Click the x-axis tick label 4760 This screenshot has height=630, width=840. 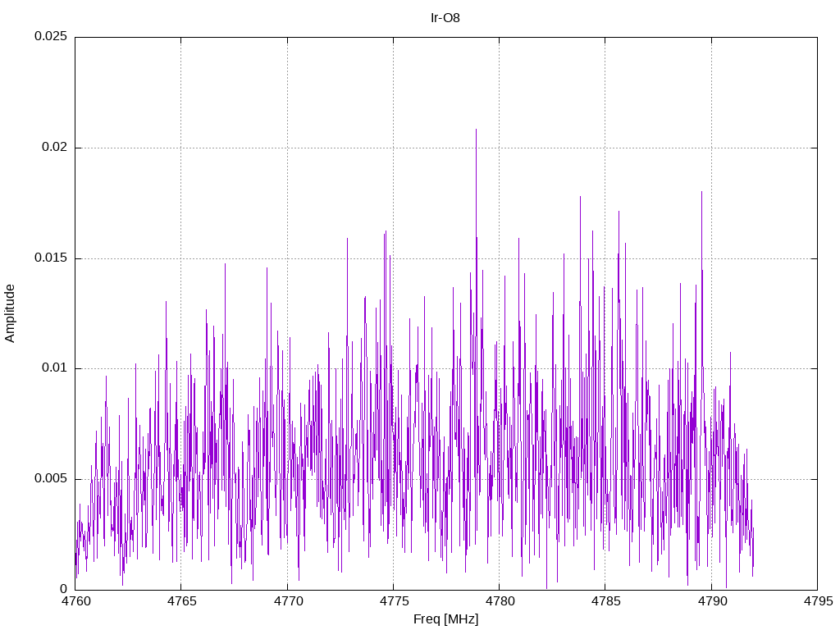pyautogui.click(x=75, y=601)
